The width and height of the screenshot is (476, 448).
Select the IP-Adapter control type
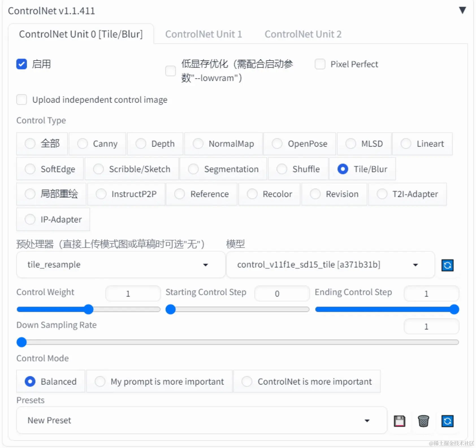pyautogui.click(x=53, y=219)
